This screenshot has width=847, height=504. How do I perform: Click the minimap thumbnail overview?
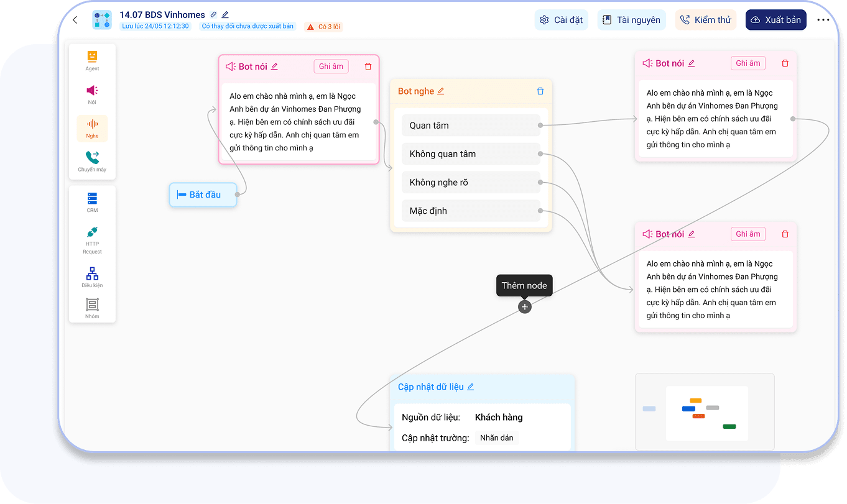point(705,411)
